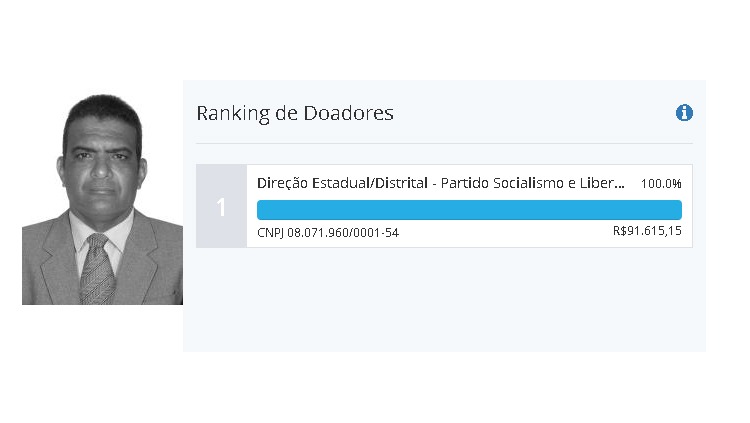
Task: Click the R$91.615,15 donation amount
Action: [647, 231]
